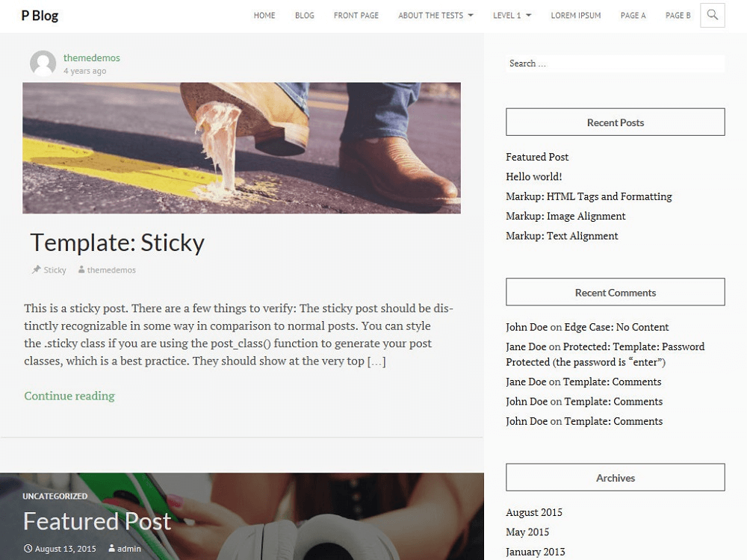Click the Continue reading link
Viewport: 747px width, 560px height.
69,396
